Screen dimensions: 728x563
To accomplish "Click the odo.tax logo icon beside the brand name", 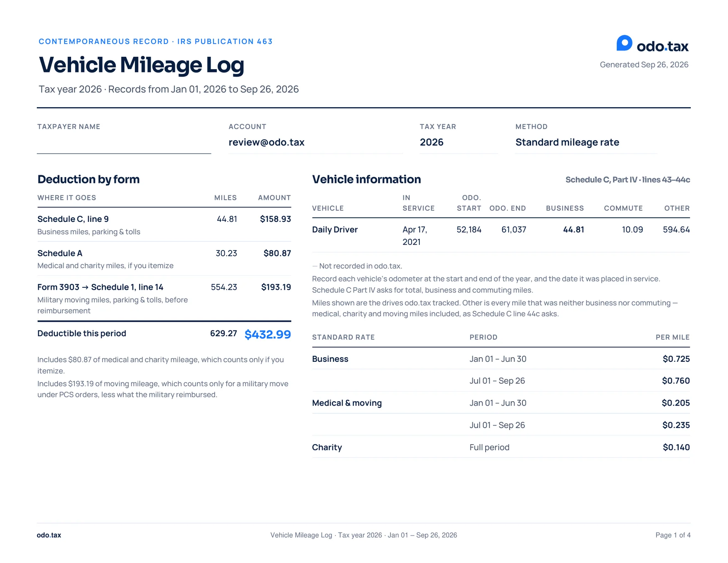I will click(x=624, y=43).
